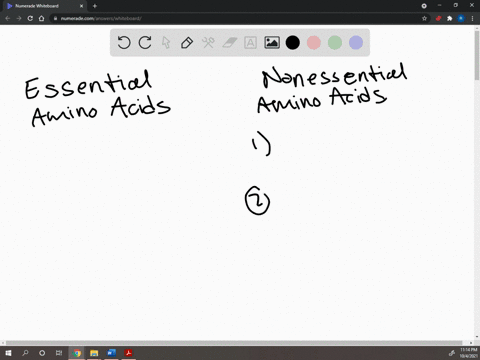Viewport: 480px width, 360px height.
Task: Open Windows taskbar search
Action: coord(25,353)
